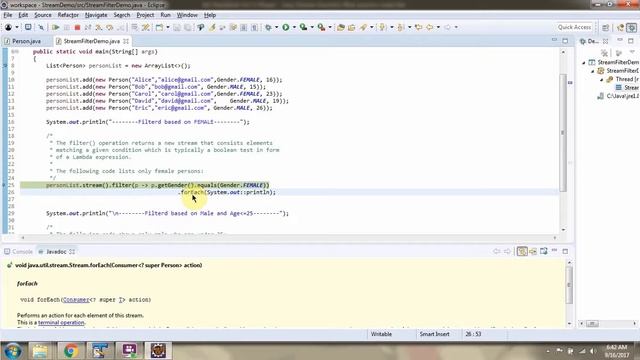This screenshot has height=360, width=640.
Task: Select the Strear stack frame in Debug view
Action: pyautogui.click(x=627, y=88)
